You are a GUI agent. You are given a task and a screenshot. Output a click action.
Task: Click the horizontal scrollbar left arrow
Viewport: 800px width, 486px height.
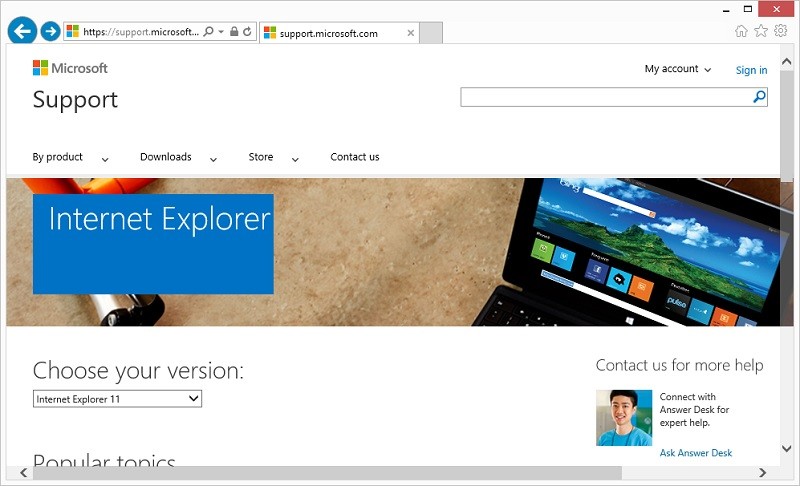23,473
